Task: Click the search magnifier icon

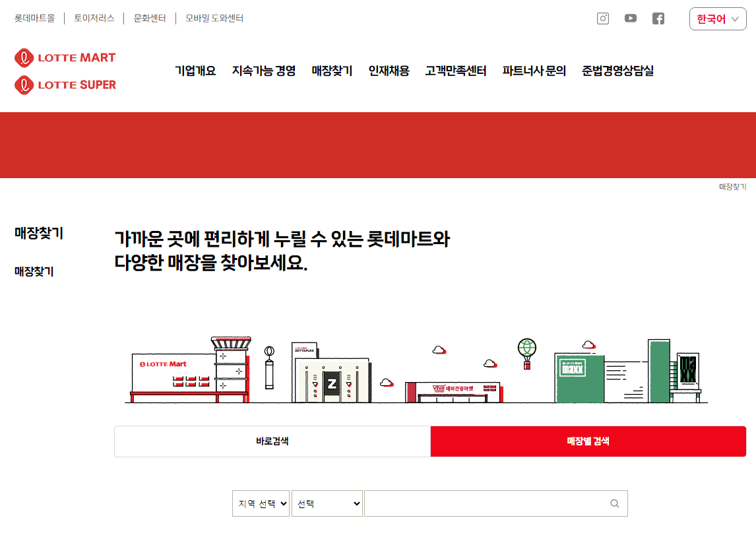Action: [615, 503]
